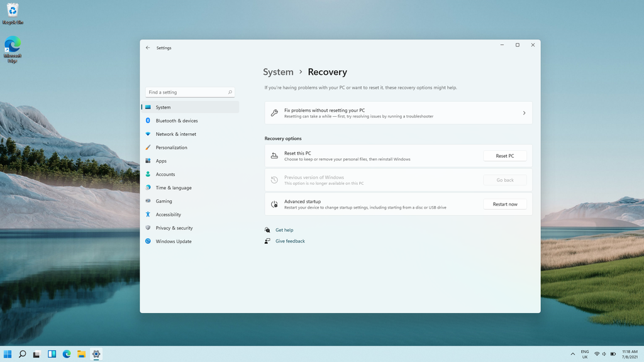The image size is (644, 362).
Task: Expand hidden icons in the system tray
Action: (x=572, y=354)
